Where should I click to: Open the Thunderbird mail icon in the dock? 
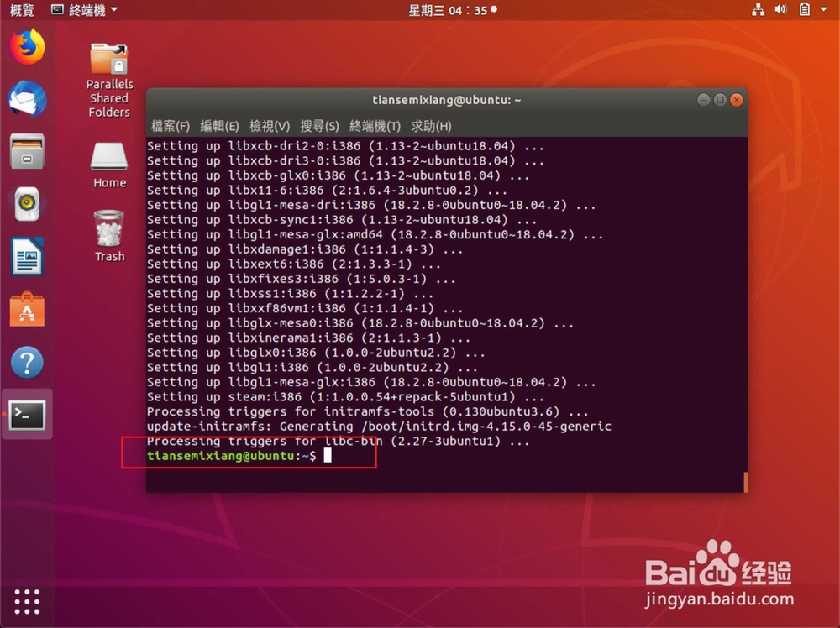pyautogui.click(x=27, y=101)
